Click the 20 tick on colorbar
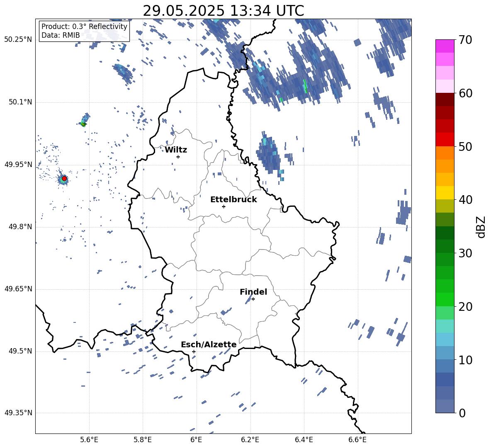The height and width of the screenshot is (448, 491). pyautogui.click(x=465, y=306)
